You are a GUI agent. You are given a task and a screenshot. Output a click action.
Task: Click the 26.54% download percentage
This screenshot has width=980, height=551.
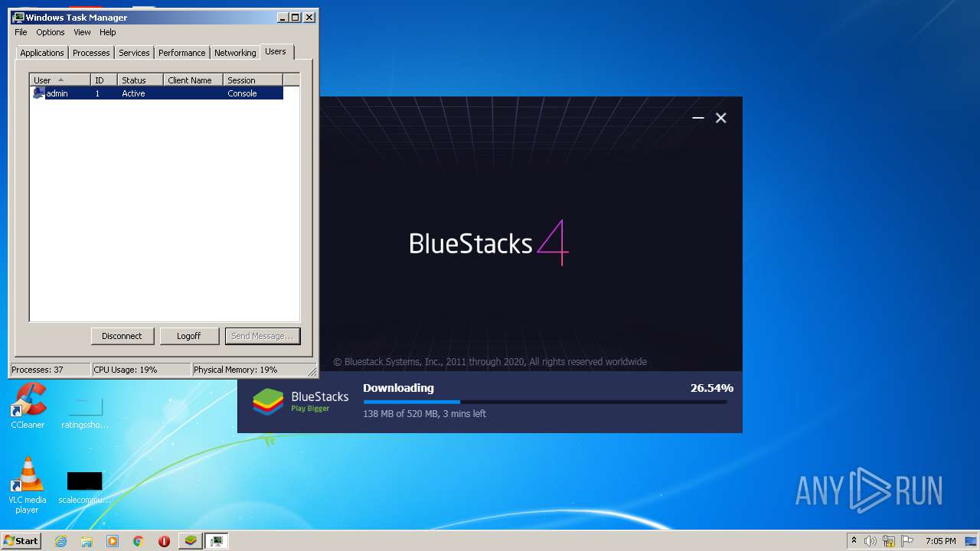click(711, 388)
